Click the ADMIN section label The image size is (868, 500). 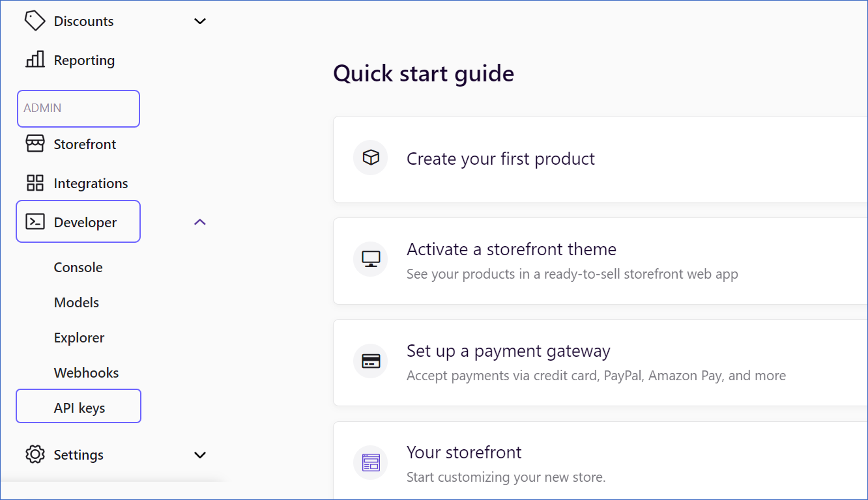(42, 108)
